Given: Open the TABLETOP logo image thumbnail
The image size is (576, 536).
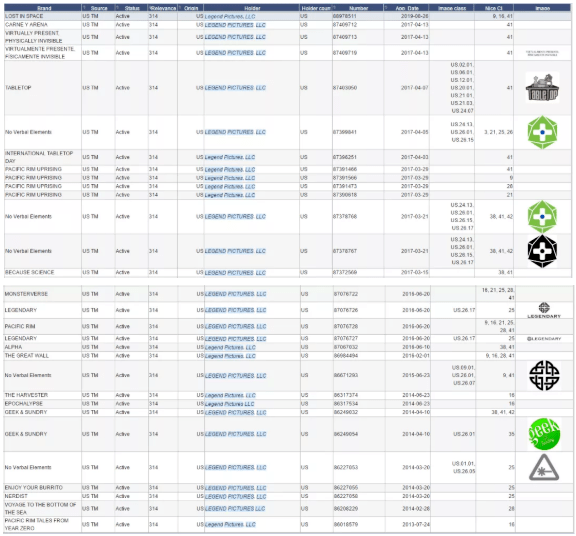Looking at the screenshot, I should click(x=542, y=87).
